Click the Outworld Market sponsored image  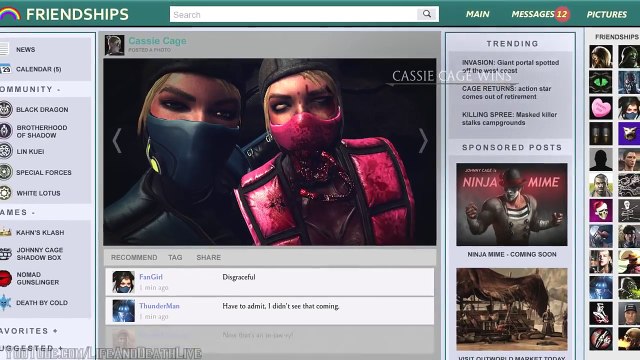511,309
